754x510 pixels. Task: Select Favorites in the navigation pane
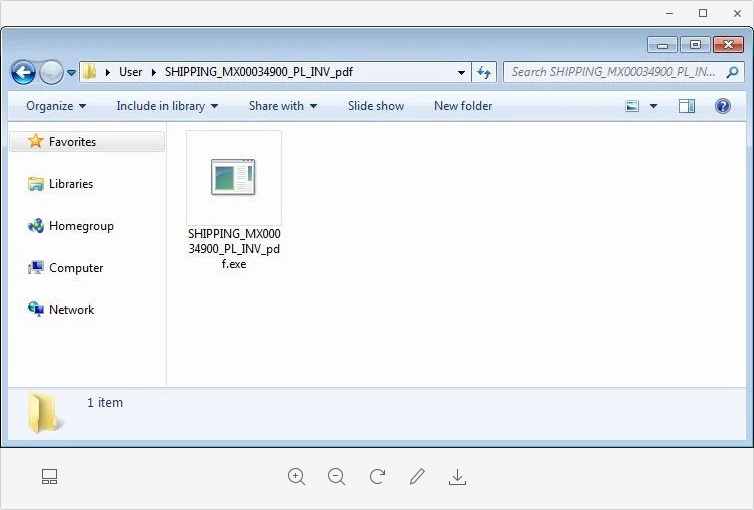(x=87, y=142)
